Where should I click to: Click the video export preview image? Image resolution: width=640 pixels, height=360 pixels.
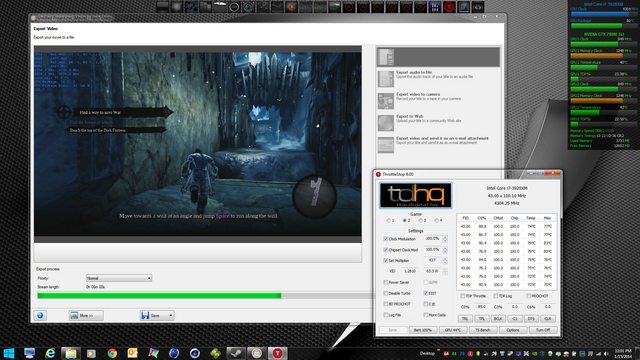click(198, 144)
